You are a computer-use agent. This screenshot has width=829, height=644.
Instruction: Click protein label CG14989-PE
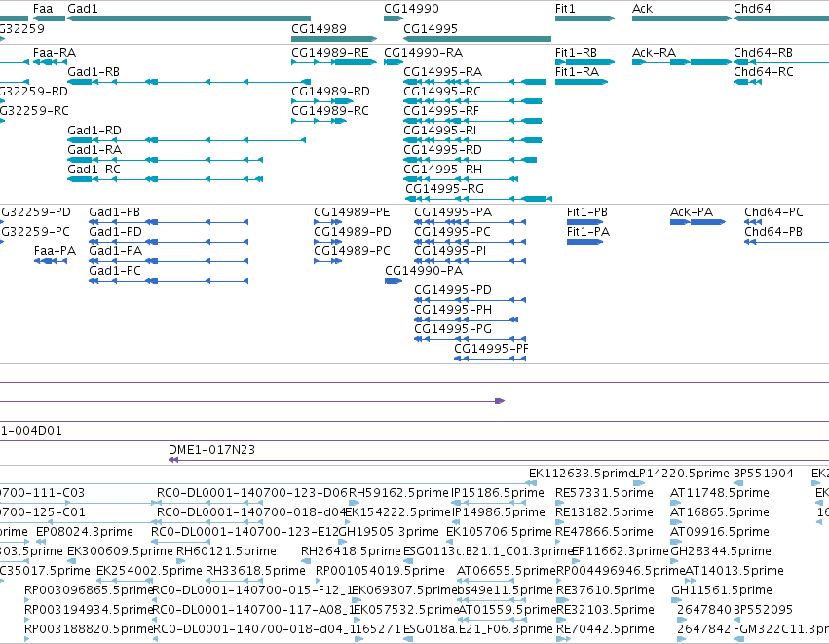[352, 212]
